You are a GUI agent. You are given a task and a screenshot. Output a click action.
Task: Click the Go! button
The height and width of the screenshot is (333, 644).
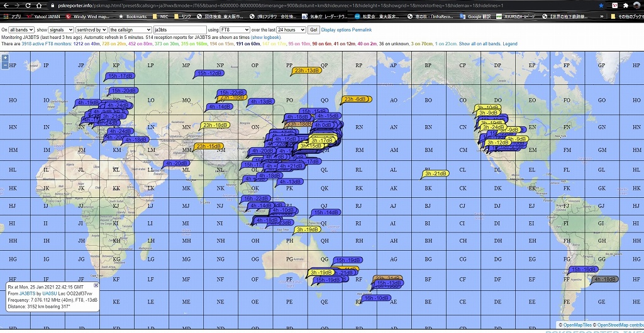[x=314, y=30]
